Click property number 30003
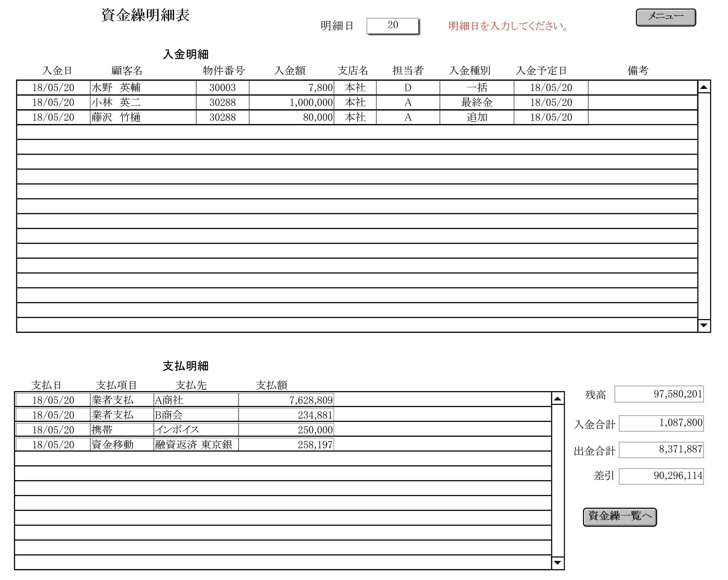 223,88
